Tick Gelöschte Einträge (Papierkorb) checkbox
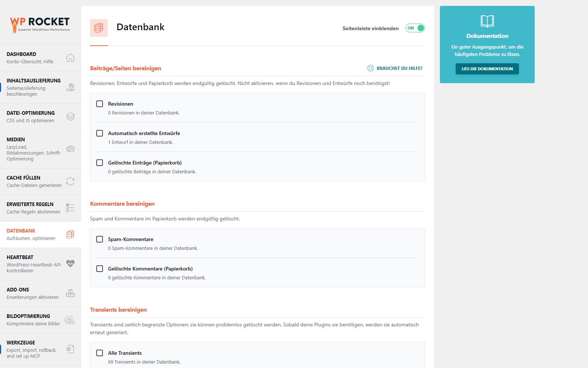This screenshot has width=588, height=368. coord(100,163)
